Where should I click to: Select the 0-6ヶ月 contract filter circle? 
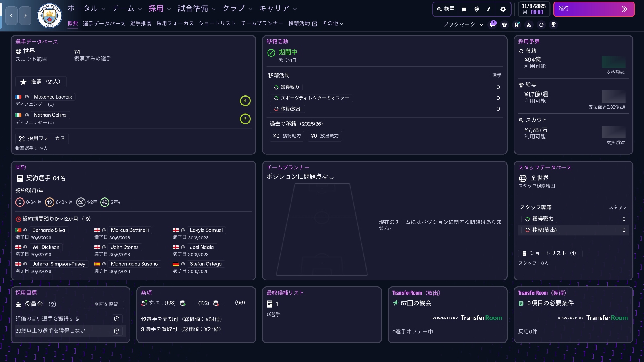click(20, 202)
